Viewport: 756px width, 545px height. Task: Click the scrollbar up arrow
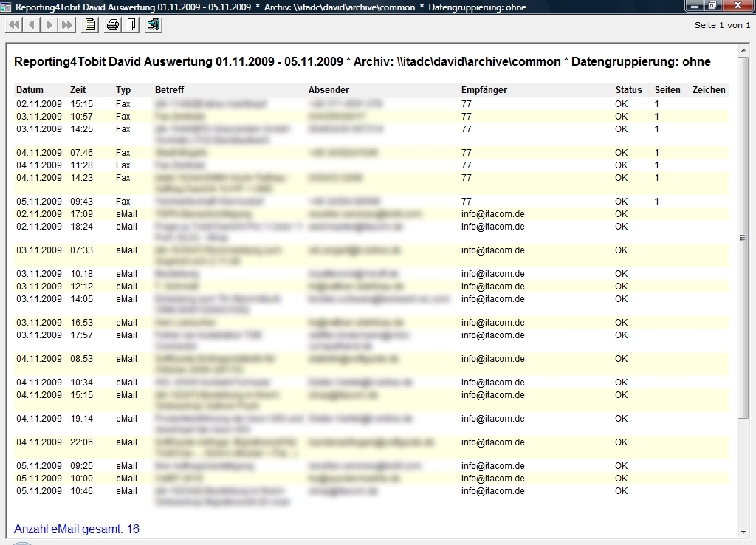pos(743,50)
